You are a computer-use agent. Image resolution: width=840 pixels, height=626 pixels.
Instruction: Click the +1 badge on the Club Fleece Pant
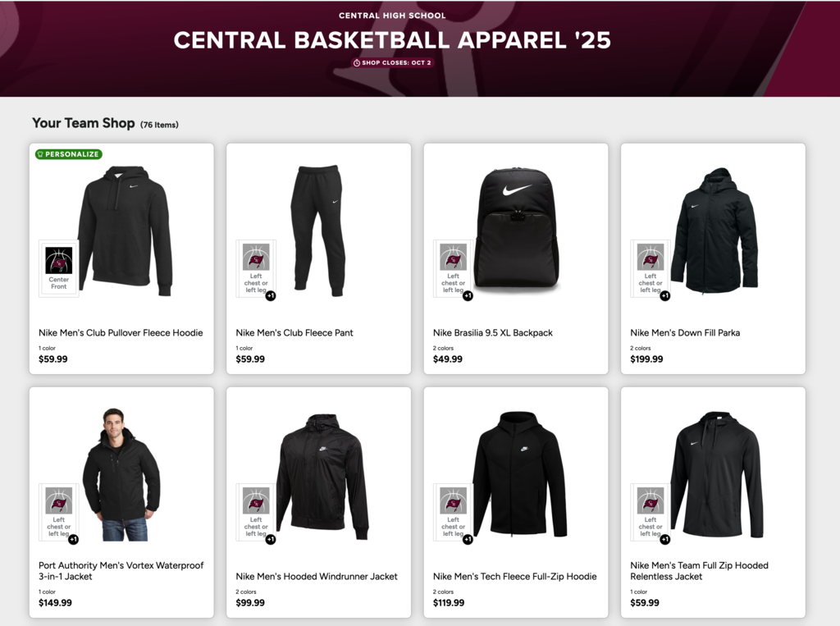pos(271,296)
